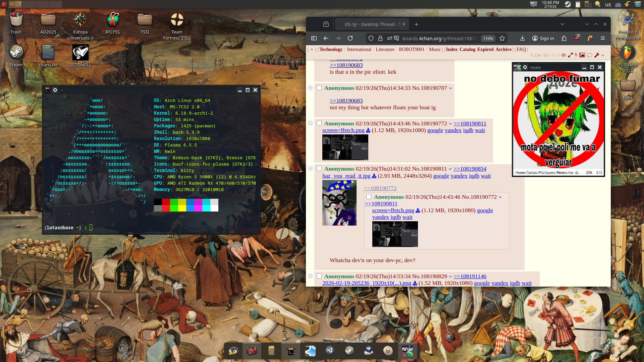Click the Firefox downloads arrow icon
The width and height of the screenshot is (644, 362).
tap(522, 39)
